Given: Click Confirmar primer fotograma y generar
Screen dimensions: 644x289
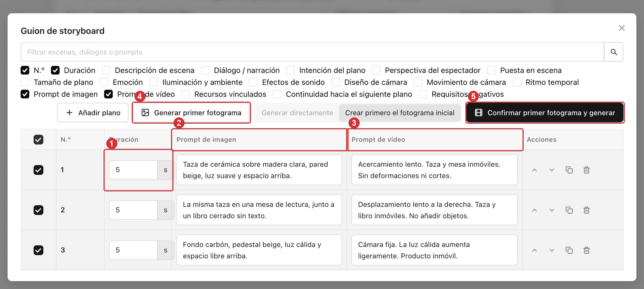Looking at the screenshot, I should (545, 113).
